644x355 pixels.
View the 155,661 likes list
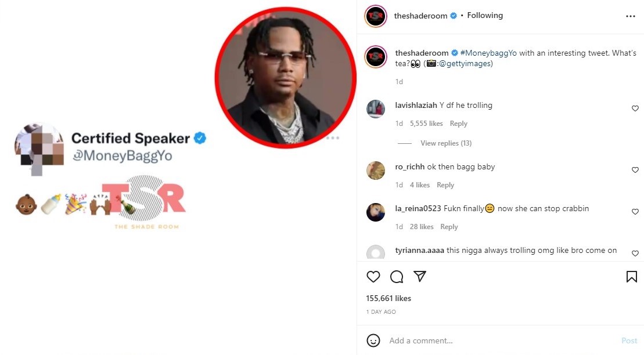(388, 298)
